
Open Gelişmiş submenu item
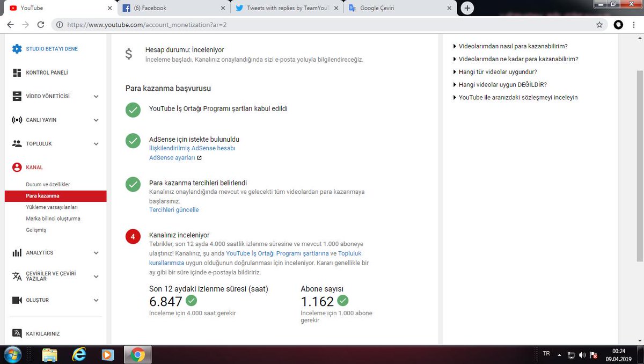(x=36, y=230)
